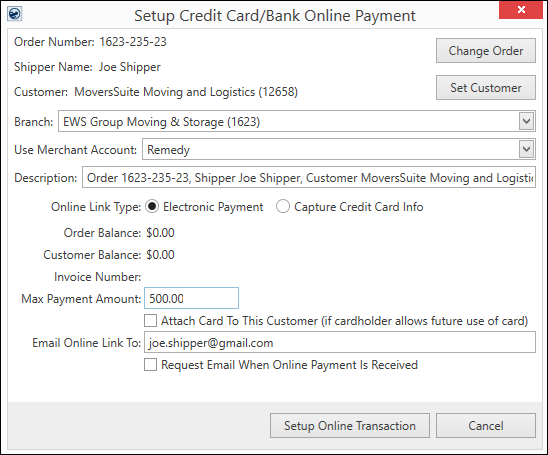The height and width of the screenshot is (455, 548).
Task: Enable Attach Card To This Customer checkbox
Action: click(x=151, y=320)
